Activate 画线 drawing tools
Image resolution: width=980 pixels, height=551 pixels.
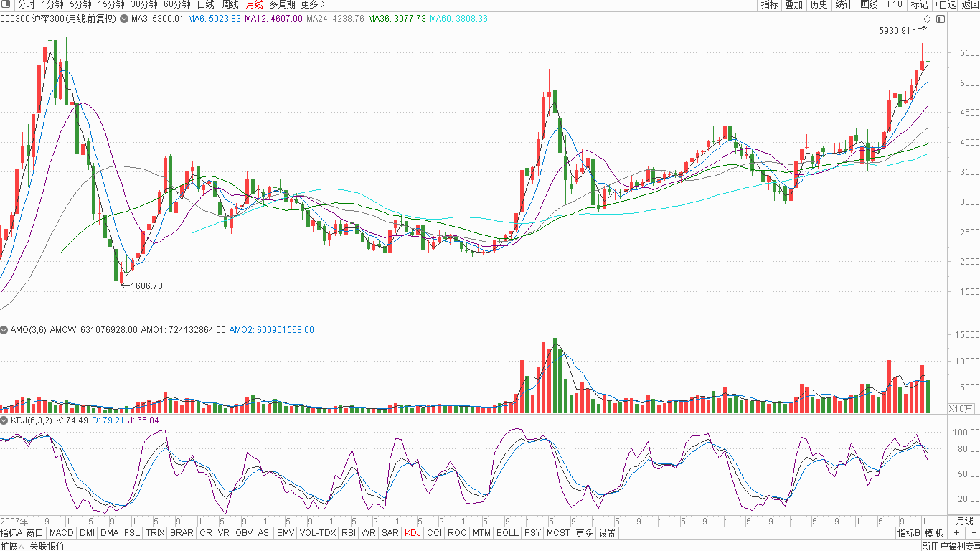click(x=869, y=4)
